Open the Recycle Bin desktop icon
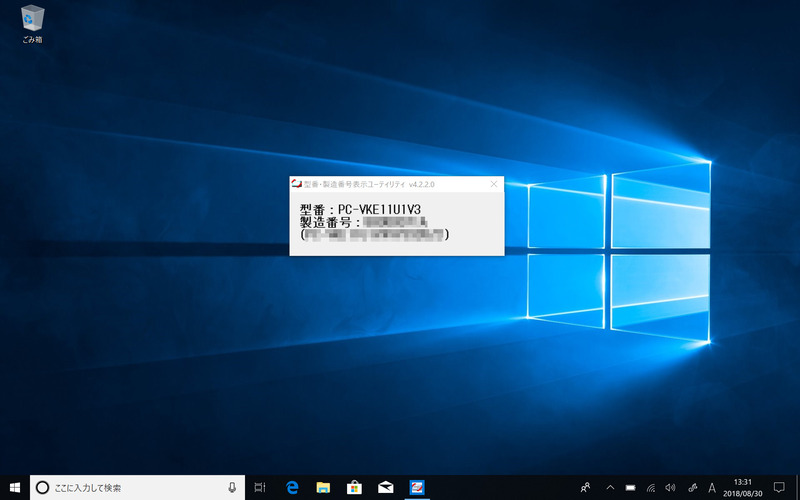Image resolution: width=800 pixels, height=500 pixels. pyautogui.click(x=32, y=23)
